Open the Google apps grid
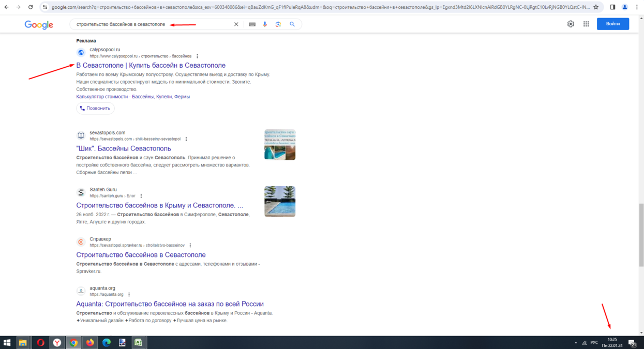This screenshot has width=644, height=349. pos(586,24)
